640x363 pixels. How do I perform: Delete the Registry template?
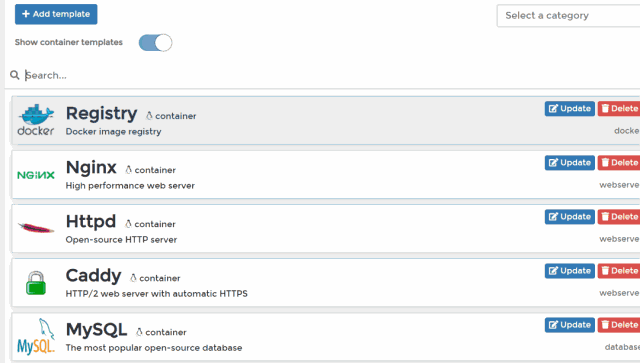pos(619,109)
